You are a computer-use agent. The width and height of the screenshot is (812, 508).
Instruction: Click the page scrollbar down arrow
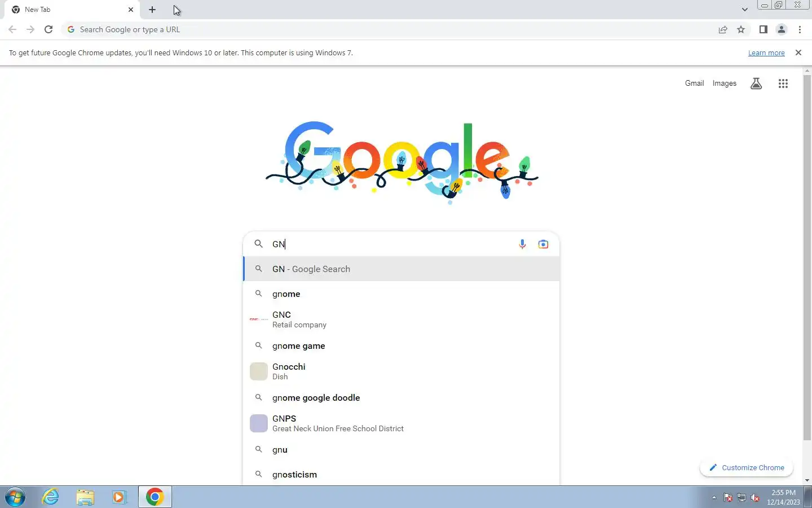pyautogui.click(x=807, y=480)
